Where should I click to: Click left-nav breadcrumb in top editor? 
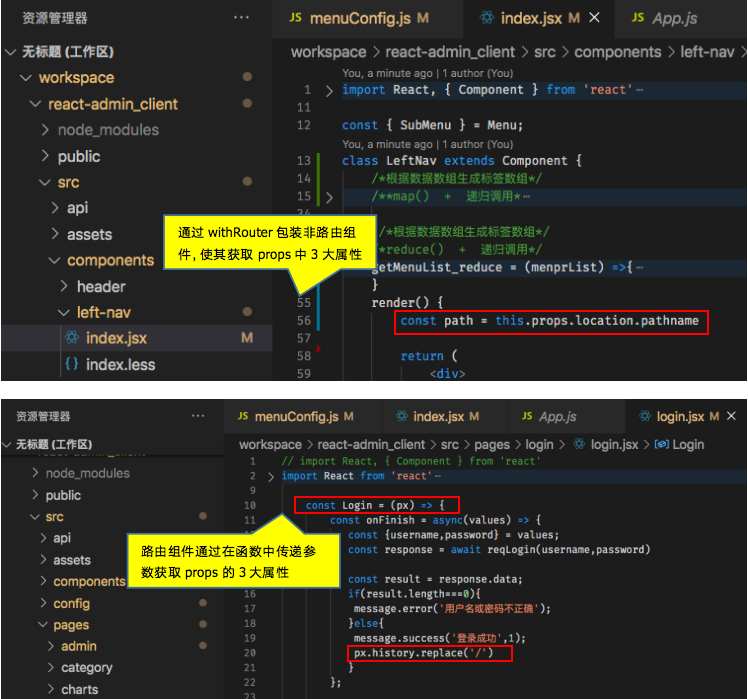pyautogui.click(x=707, y=52)
